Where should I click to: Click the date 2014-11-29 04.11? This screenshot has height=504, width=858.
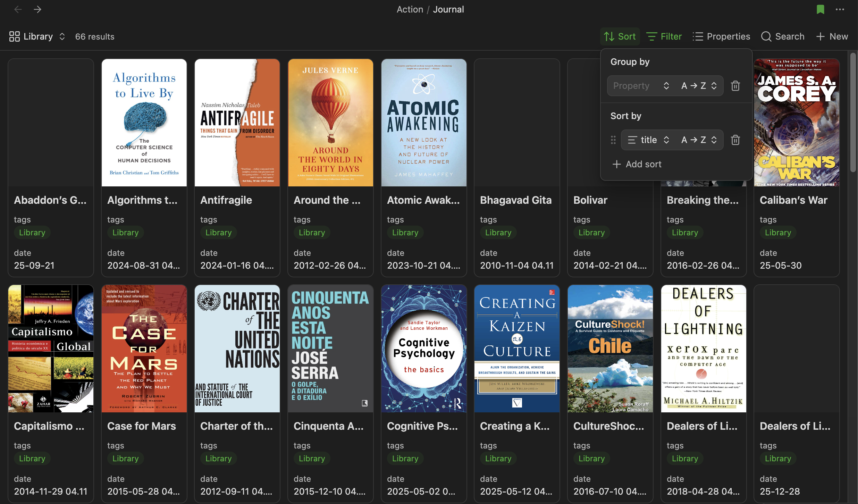click(51, 492)
